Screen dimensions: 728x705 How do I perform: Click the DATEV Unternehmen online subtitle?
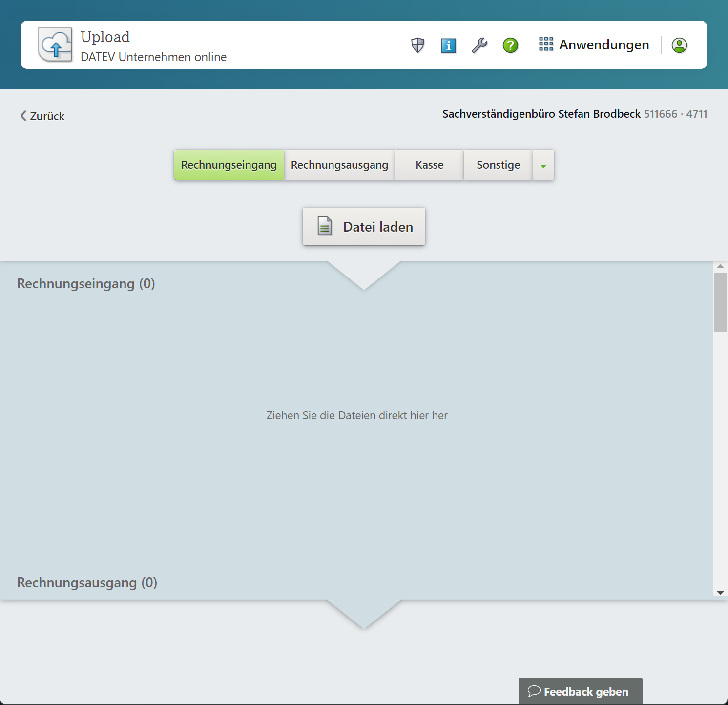pos(153,57)
